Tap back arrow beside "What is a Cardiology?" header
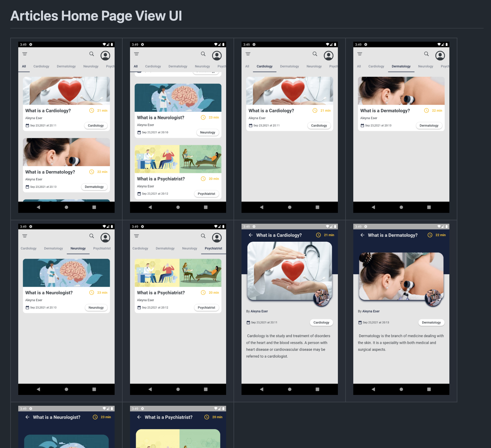 click(x=251, y=235)
